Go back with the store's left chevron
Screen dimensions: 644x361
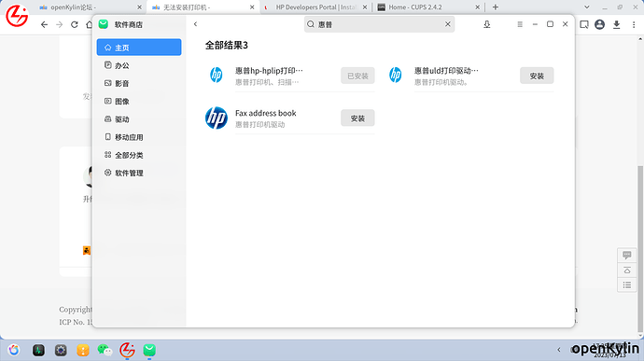pyautogui.click(x=195, y=24)
